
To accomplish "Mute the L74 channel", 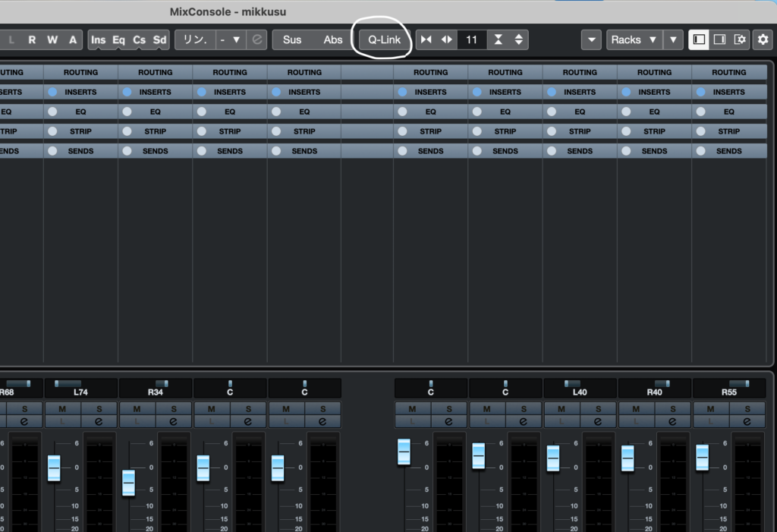I will click(62, 408).
